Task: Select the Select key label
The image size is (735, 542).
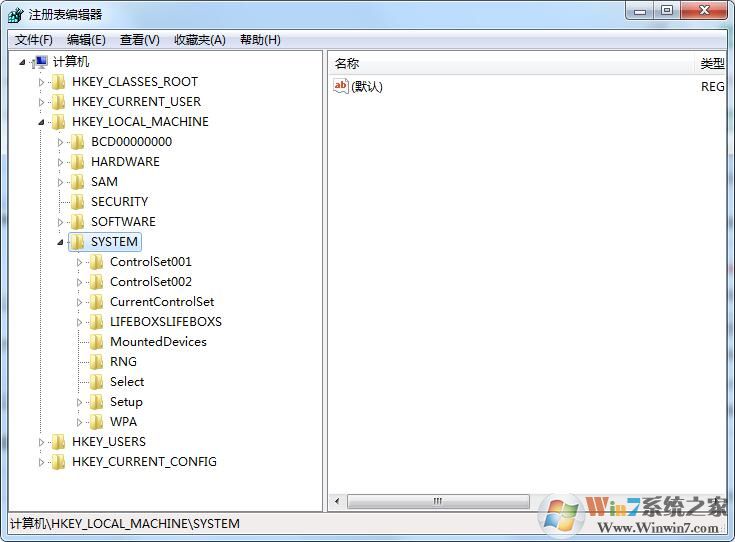Action: [x=127, y=382]
